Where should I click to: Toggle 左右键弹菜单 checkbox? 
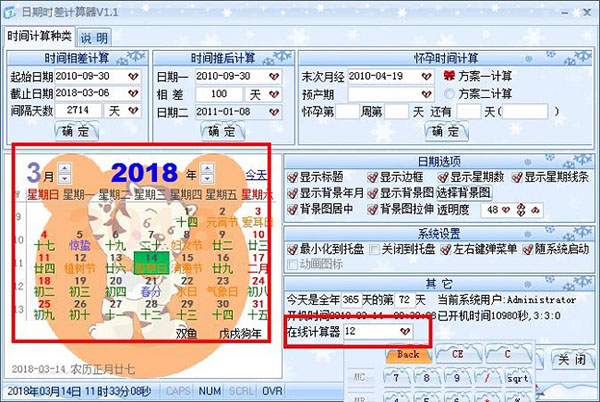tap(445, 250)
